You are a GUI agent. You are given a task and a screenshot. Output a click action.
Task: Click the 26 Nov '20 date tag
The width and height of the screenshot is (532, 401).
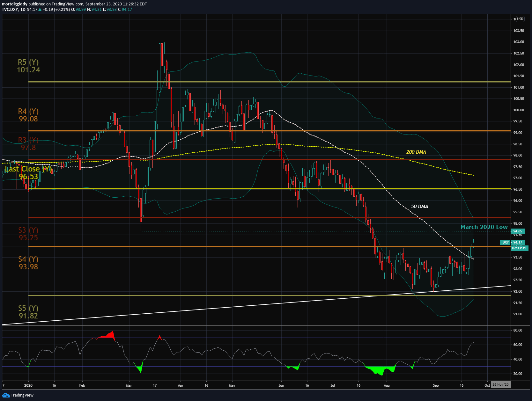(x=501, y=385)
